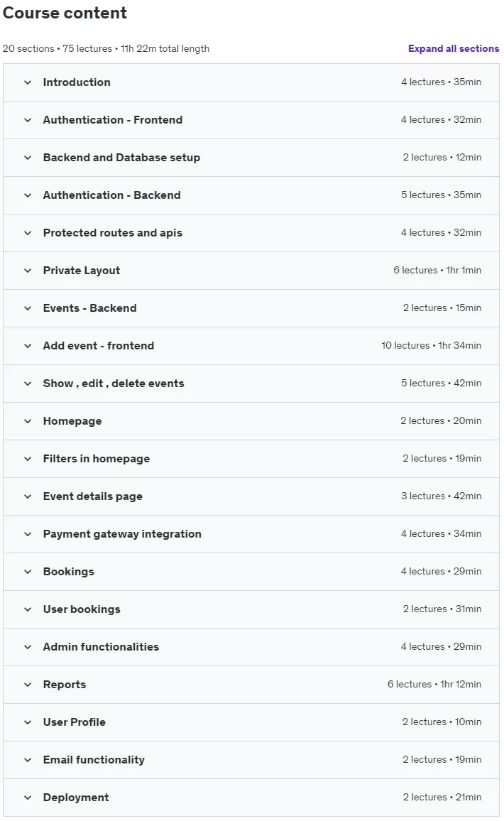Screen dimensions: 504x821
Task: Click the Private Layout chevron icon
Action: [28, 271]
